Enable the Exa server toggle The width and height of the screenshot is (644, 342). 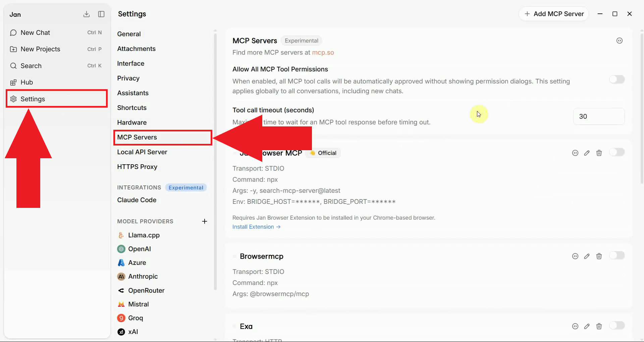(617, 326)
